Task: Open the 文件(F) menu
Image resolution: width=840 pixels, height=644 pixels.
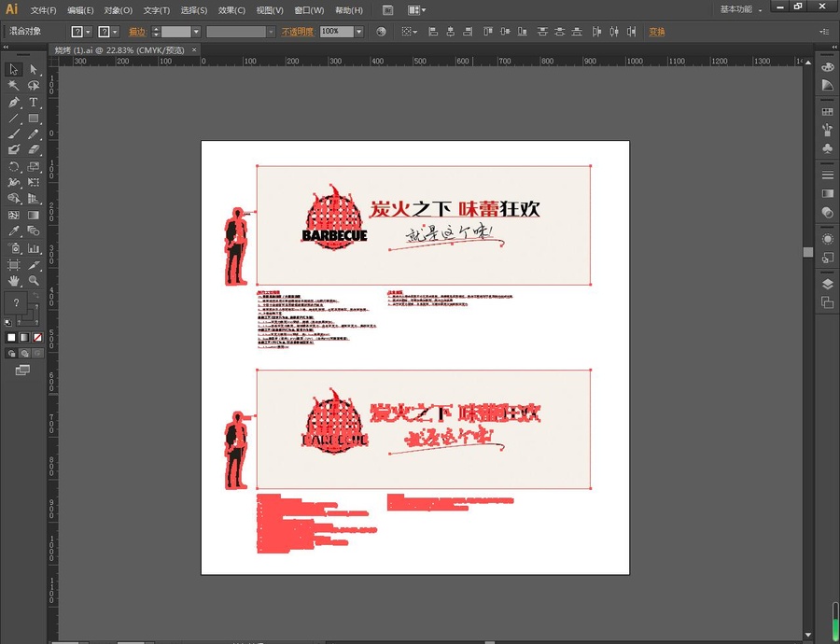Action: (x=43, y=10)
